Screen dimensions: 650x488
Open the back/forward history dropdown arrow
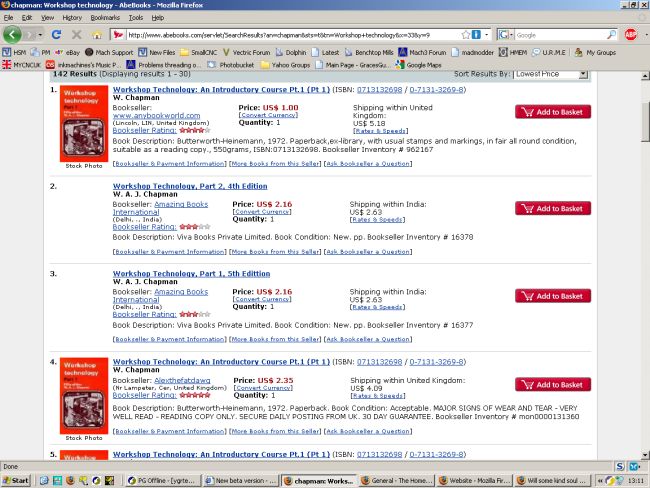coord(40,34)
